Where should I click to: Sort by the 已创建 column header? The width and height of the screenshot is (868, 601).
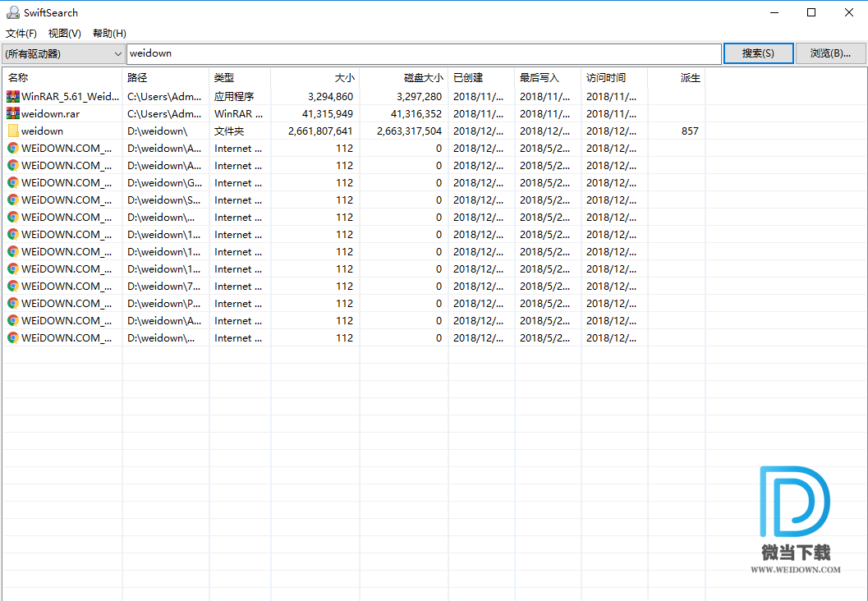pos(481,78)
